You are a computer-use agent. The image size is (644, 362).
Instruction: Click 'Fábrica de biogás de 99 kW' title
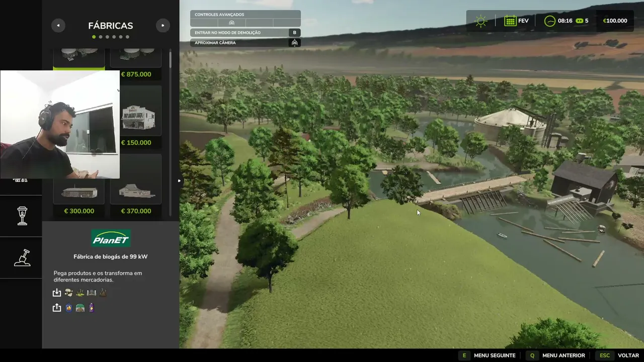tap(111, 257)
